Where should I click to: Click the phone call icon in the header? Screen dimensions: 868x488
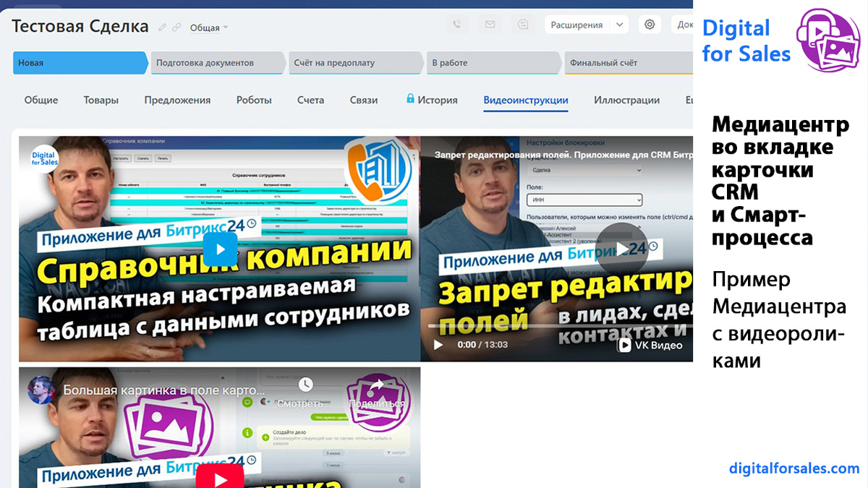click(x=457, y=24)
